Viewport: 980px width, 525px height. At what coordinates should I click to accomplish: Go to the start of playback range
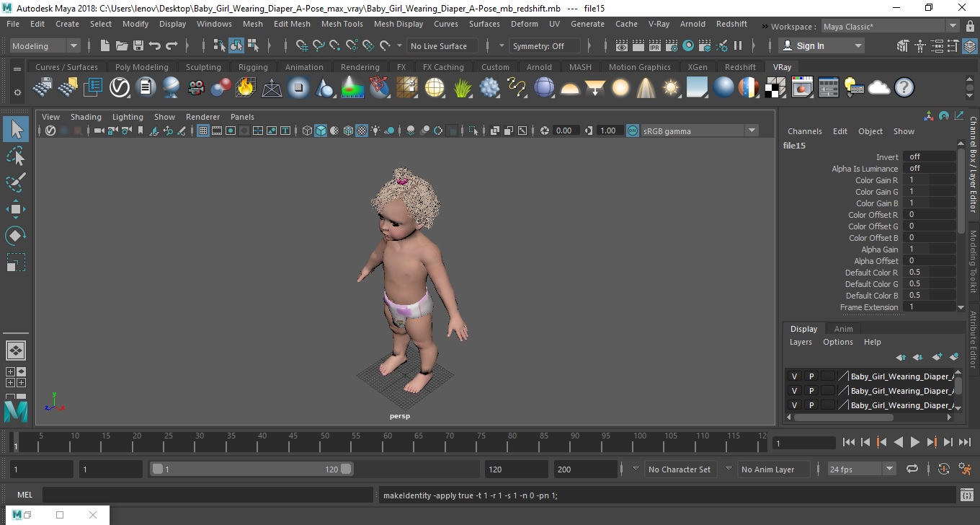[x=849, y=442]
